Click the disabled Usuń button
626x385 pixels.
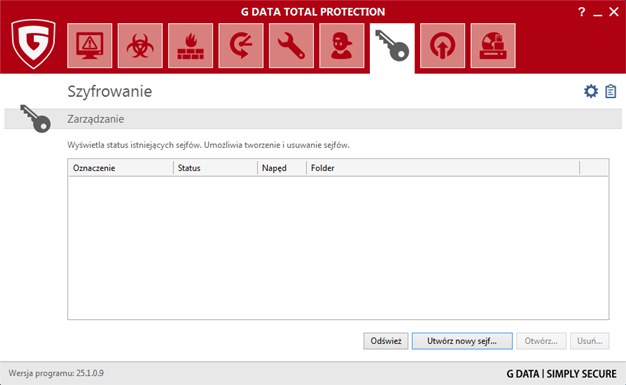589,341
